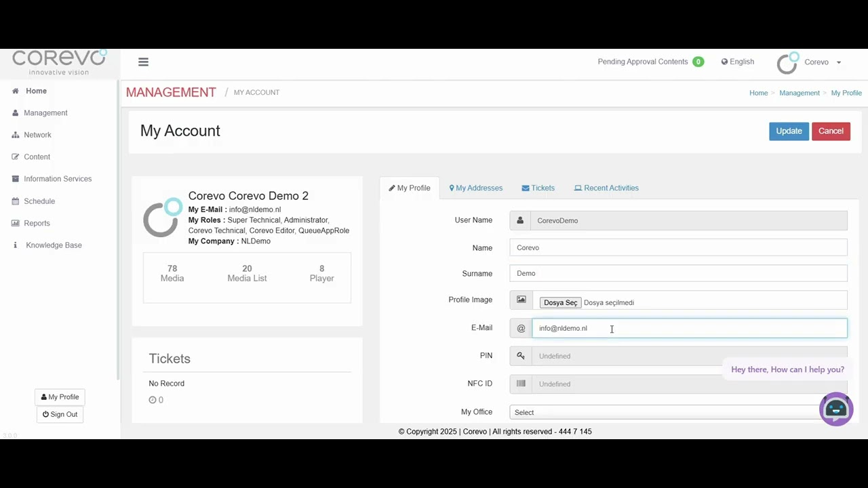Viewport: 868px width, 488px height.
Task: Click the key icon beside PIN
Action: (x=521, y=356)
